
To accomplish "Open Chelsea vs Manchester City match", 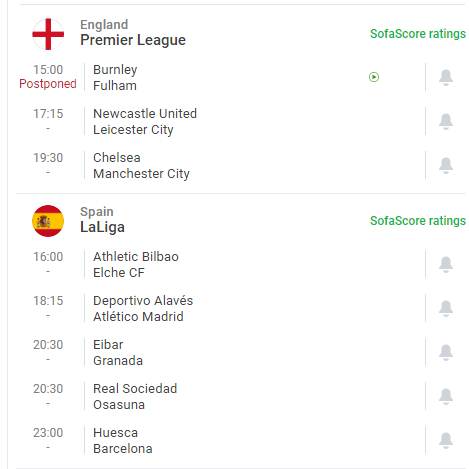I will (220, 165).
